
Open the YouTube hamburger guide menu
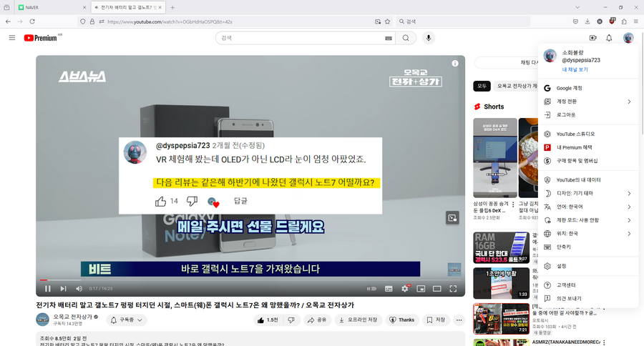point(12,38)
